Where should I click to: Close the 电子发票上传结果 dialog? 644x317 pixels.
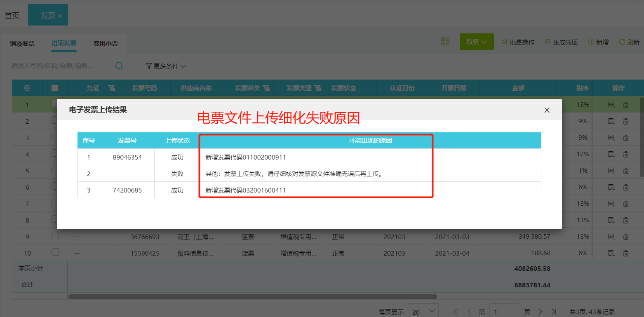[x=547, y=110]
